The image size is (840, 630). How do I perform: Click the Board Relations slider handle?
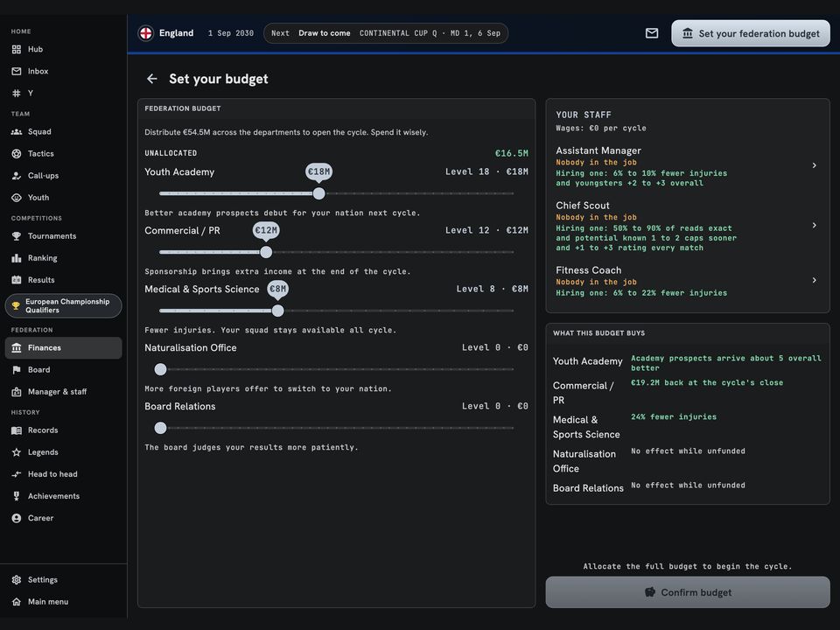pos(160,428)
